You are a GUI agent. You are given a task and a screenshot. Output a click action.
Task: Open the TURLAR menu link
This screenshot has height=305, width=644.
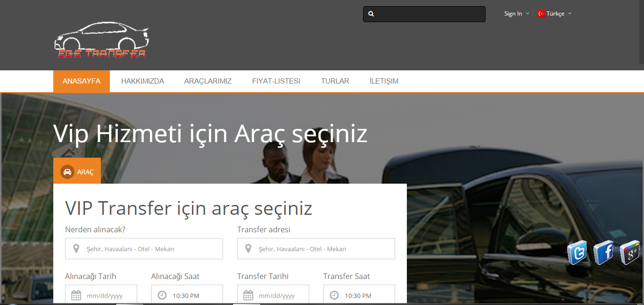pos(335,81)
